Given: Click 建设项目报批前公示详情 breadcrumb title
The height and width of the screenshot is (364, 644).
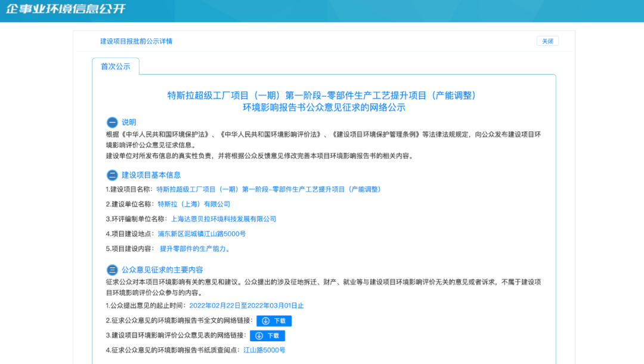Looking at the screenshot, I should [x=137, y=41].
